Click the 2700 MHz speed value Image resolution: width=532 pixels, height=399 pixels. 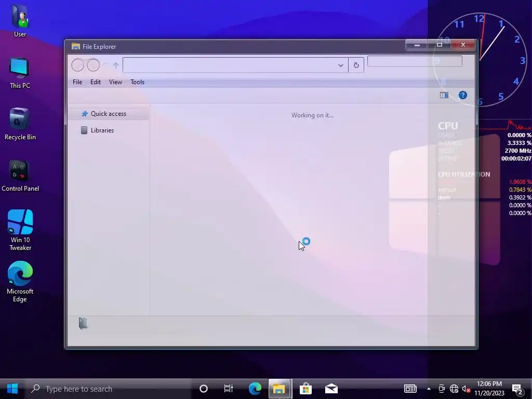[x=518, y=151]
